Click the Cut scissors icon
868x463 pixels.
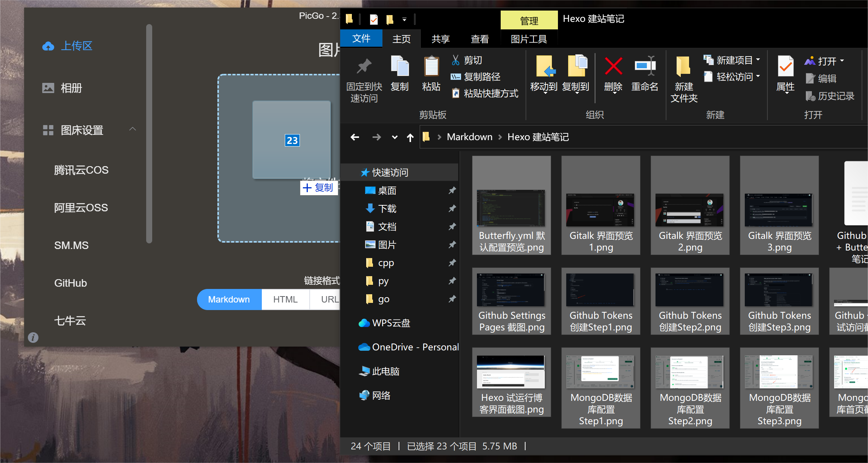pyautogui.click(x=456, y=60)
